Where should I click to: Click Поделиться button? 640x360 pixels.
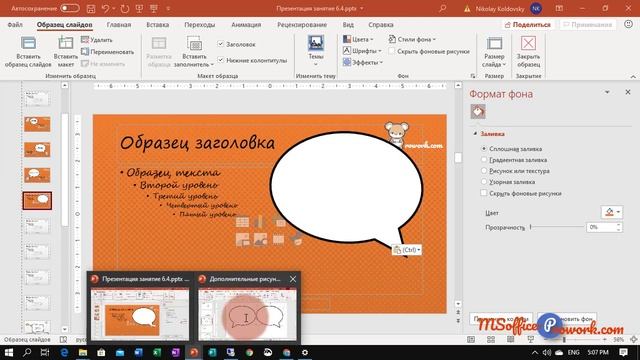(x=528, y=25)
